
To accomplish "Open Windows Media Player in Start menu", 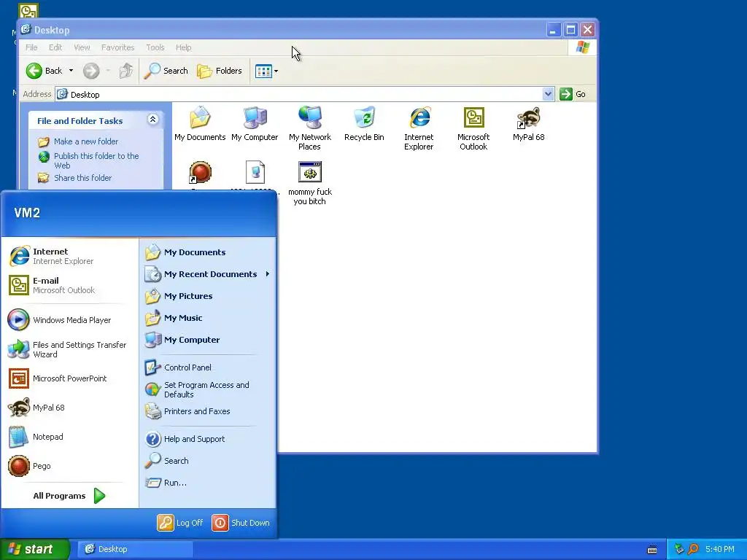I will coord(69,320).
